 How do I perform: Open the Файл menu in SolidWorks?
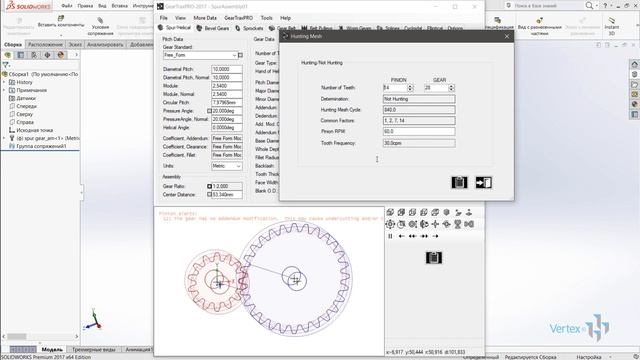[x=67, y=6]
